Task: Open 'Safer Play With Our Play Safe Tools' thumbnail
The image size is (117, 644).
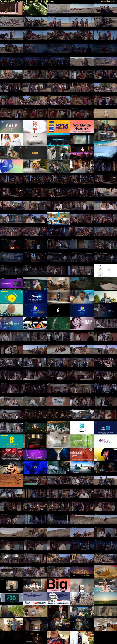Action: point(58,127)
